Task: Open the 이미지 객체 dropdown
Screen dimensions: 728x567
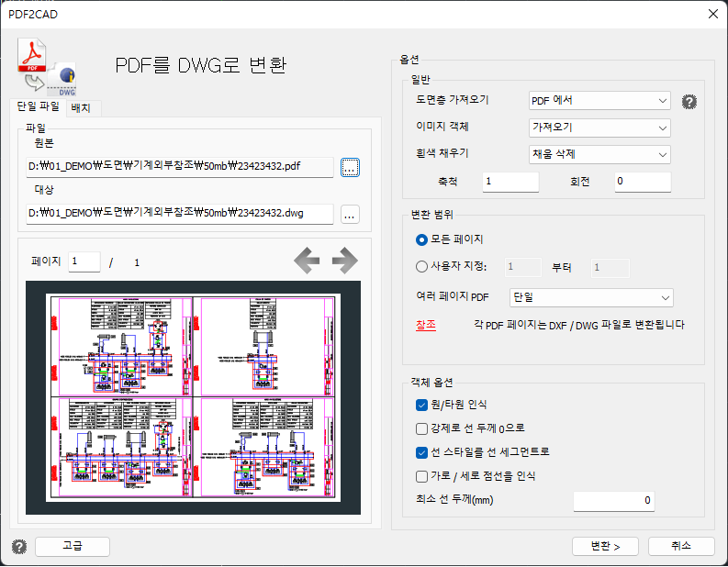Action: [599, 128]
